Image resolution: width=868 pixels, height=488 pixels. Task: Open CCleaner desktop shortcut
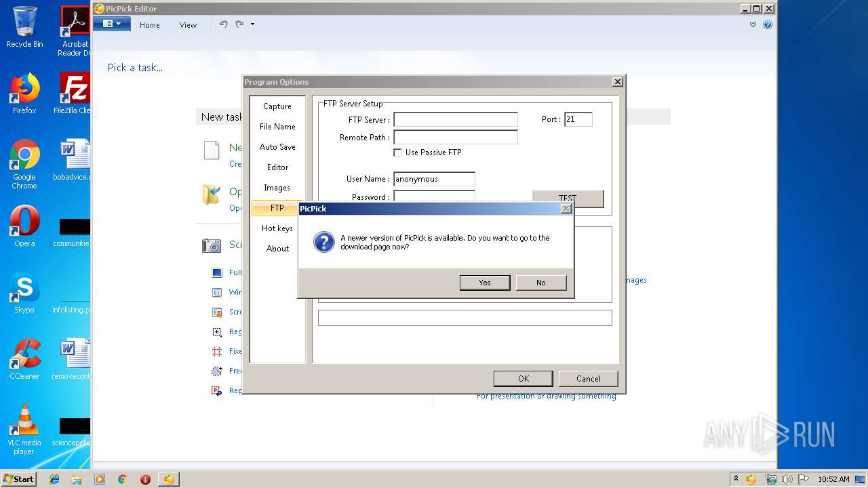tap(24, 359)
